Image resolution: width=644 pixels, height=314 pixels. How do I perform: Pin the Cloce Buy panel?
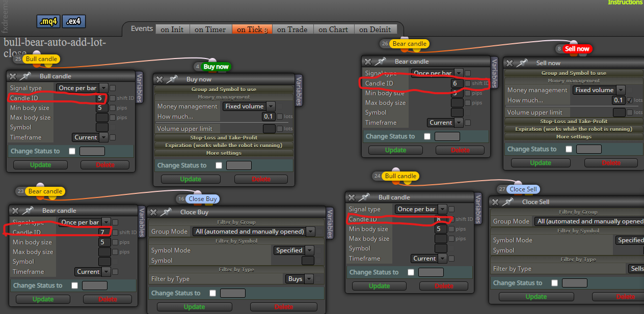pos(166,212)
